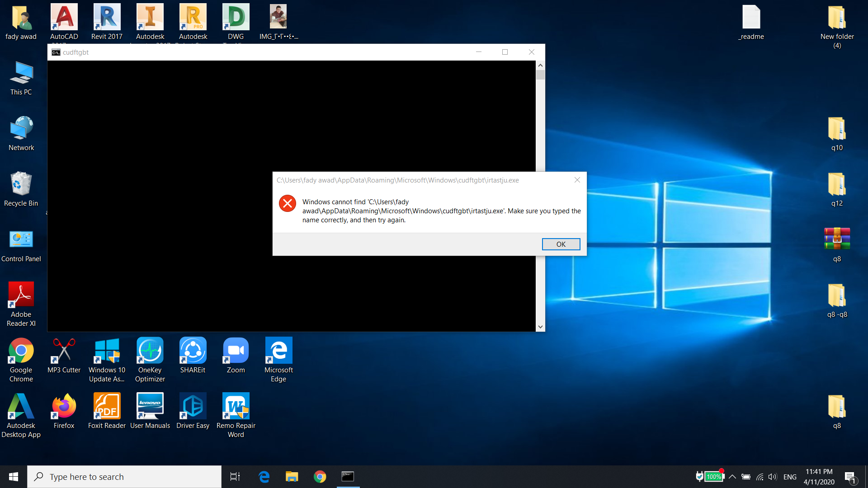This screenshot has width=868, height=488.
Task: Open Revit 2017 application
Action: pyautogui.click(x=107, y=20)
